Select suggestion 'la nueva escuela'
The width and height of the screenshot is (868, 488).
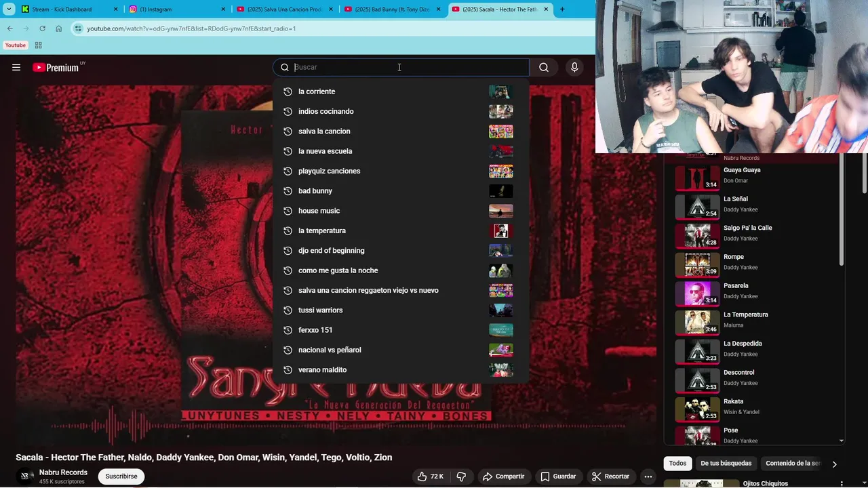[x=401, y=151]
